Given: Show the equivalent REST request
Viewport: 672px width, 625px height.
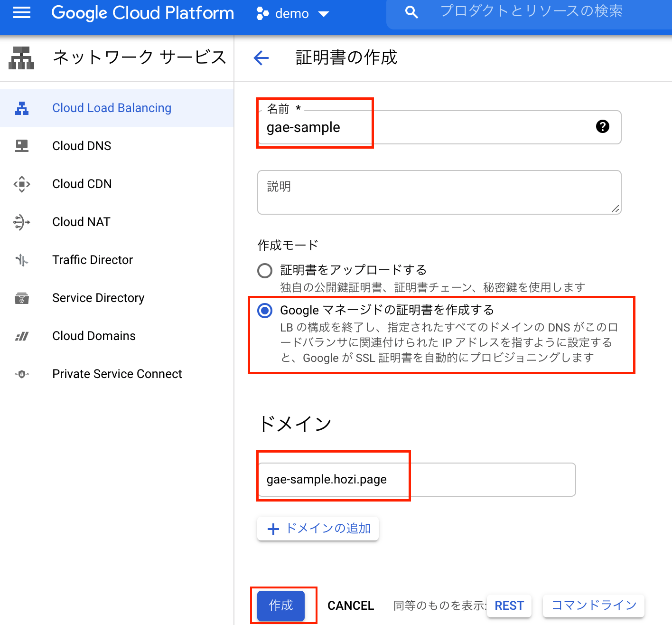Looking at the screenshot, I should (x=509, y=606).
